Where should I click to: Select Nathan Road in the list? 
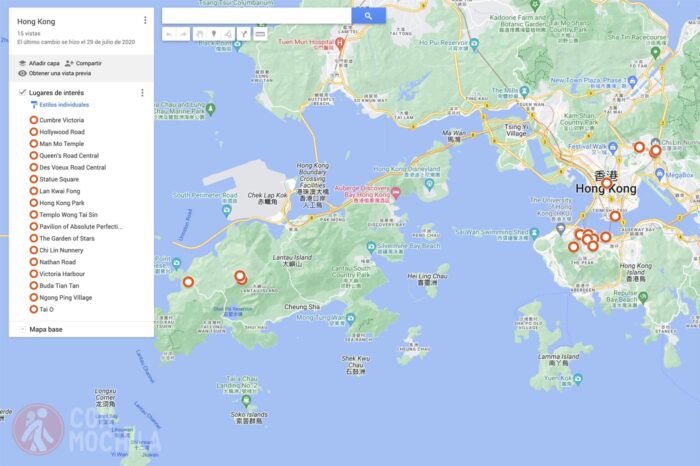click(58, 262)
